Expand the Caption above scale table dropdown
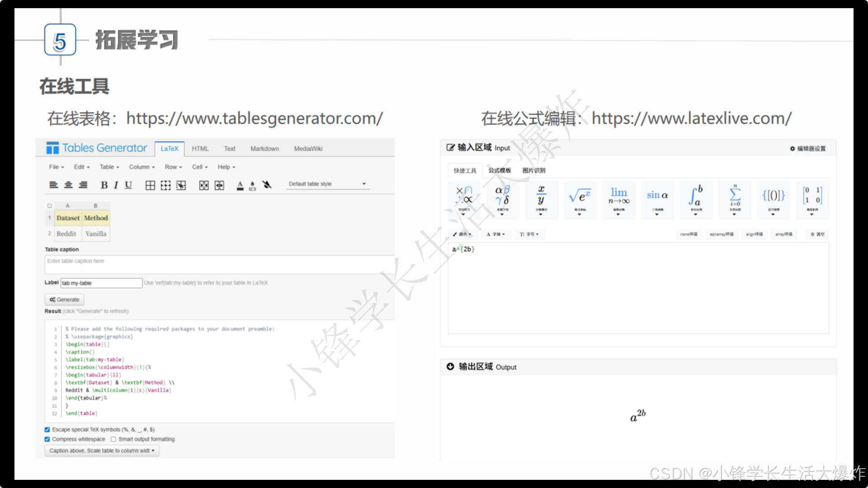Viewport: 868px width, 488px height. click(x=102, y=450)
